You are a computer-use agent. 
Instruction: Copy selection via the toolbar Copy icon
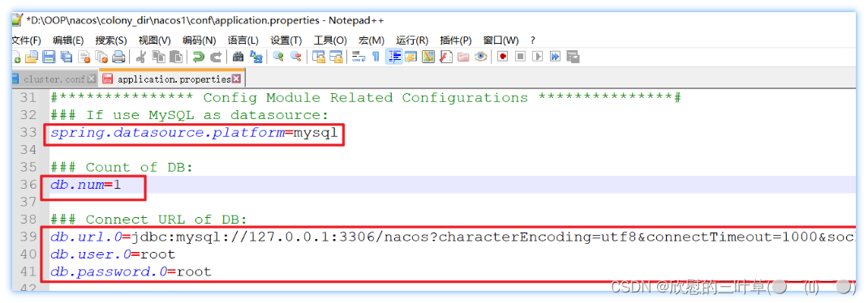158,57
